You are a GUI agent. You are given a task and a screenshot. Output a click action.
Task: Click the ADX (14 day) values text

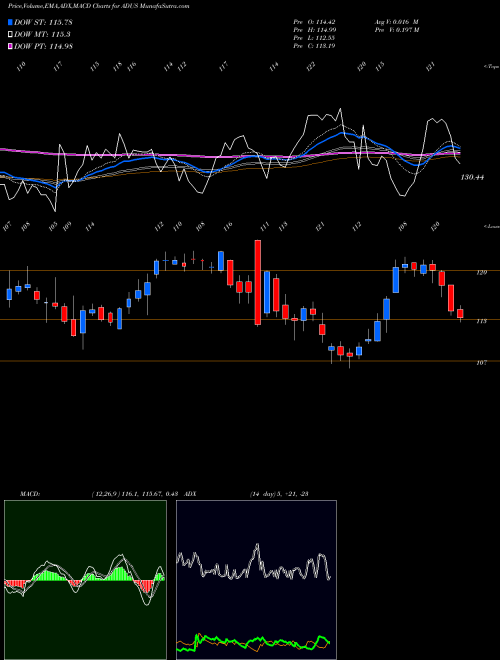279,494
